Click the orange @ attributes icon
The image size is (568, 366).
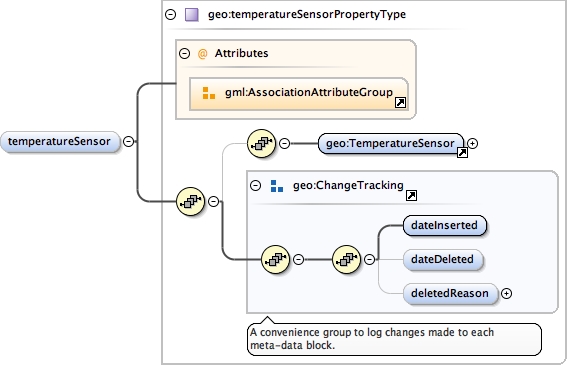click(202, 54)
